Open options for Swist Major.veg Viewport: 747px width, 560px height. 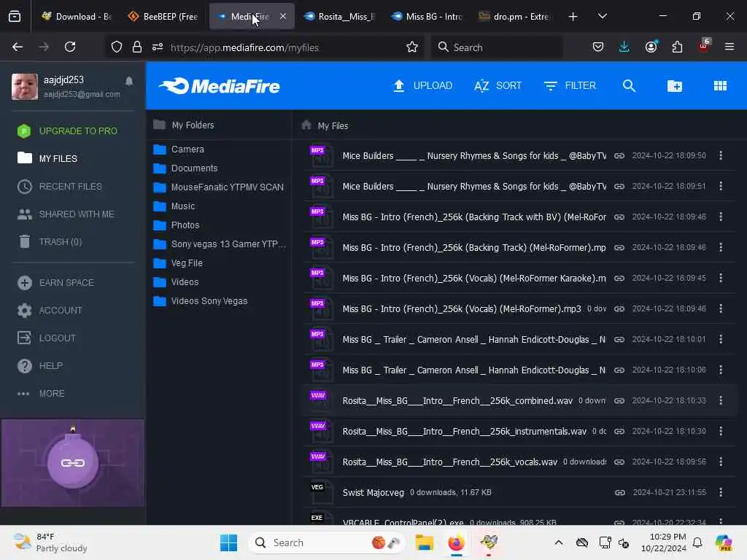pos(721,492)
